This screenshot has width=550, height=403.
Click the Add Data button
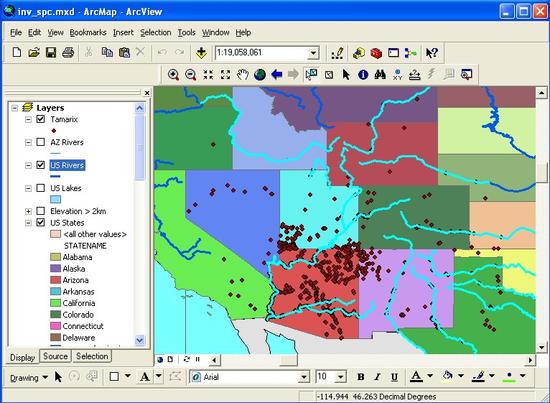pos(201,53)
